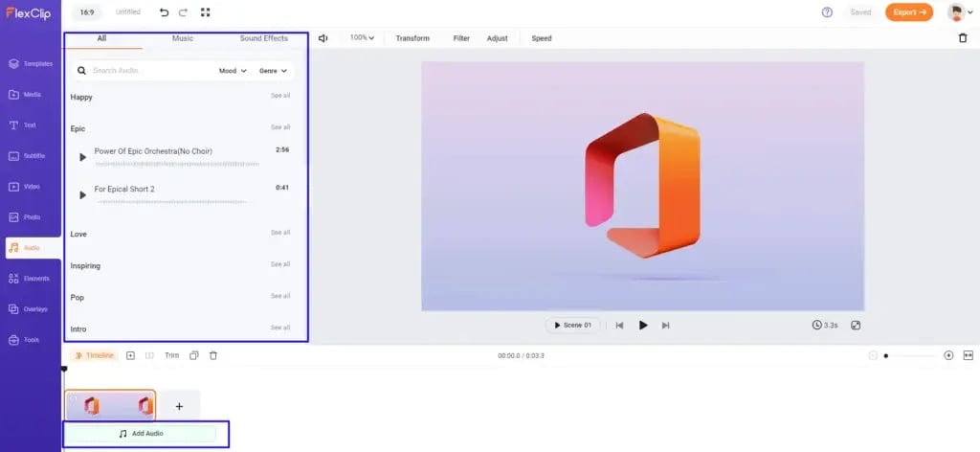The width and height of the screenshot is (980, 452).
Task: Play the Power Of Epic Orchestra track
Action: (x=82, y=157)
